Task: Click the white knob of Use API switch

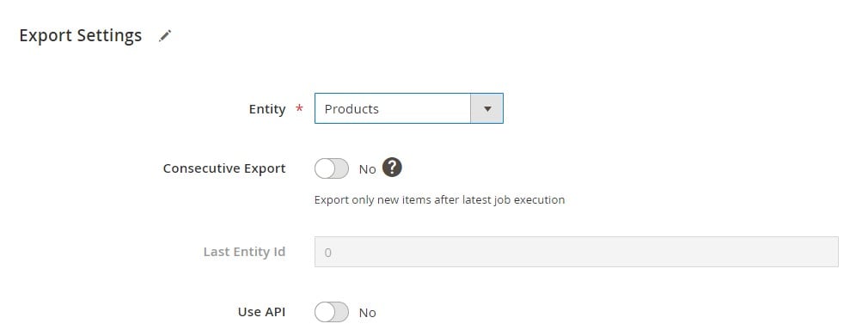Action: point(324,312)
